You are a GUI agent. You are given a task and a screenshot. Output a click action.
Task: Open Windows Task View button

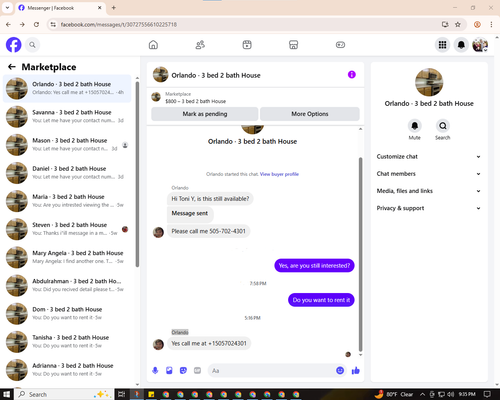click(x=122, y=394)
